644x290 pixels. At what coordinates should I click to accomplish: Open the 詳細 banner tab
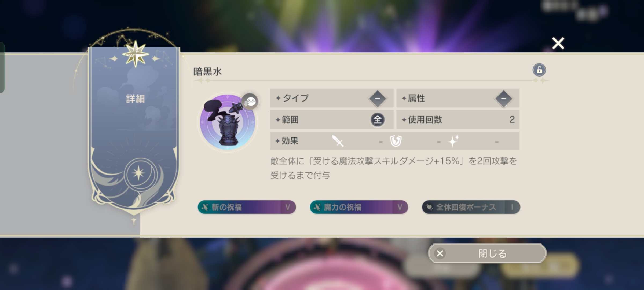[x=135, y=99]
